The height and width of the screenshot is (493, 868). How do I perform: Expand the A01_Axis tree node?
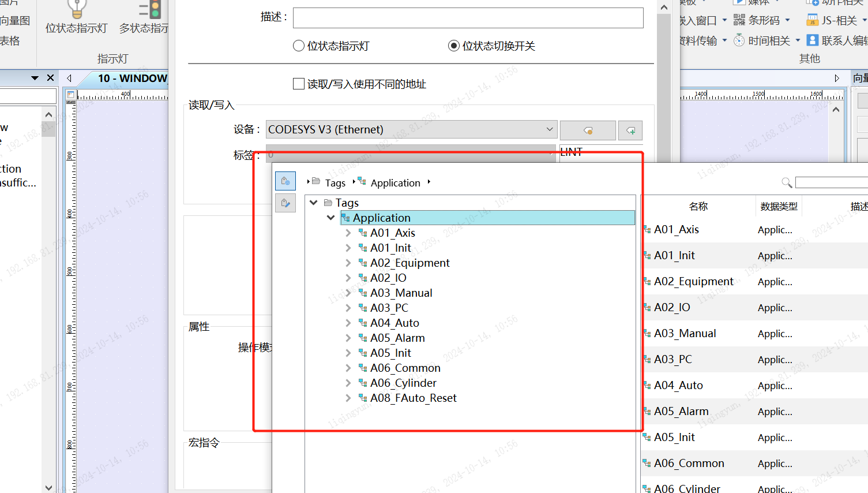pyautogui.click(x=348, y=233)
